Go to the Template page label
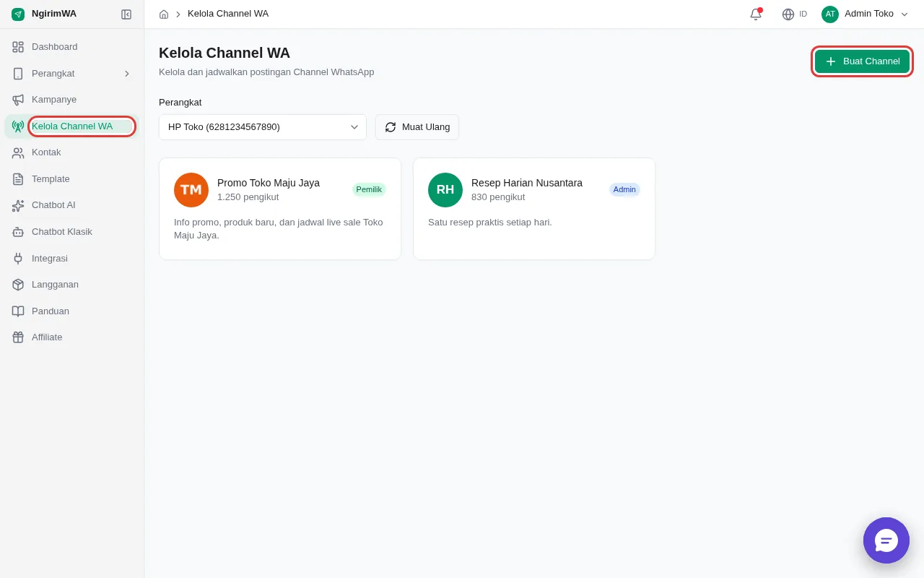This screenshot has height=578, width=924. tap(51, 179)
